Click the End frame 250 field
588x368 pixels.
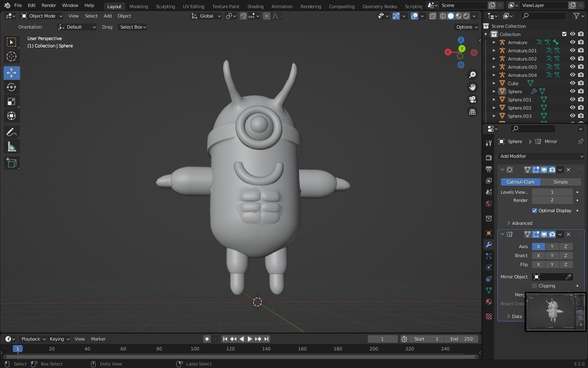click(461, 339)
